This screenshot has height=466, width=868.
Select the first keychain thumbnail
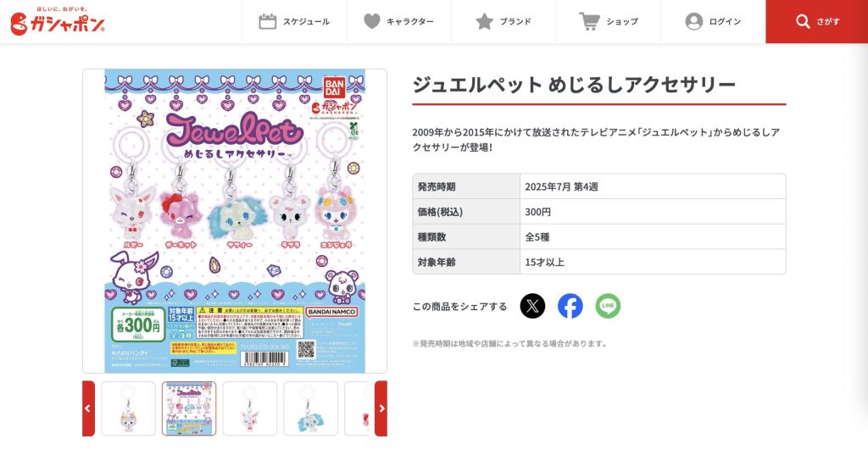point(129,408)
